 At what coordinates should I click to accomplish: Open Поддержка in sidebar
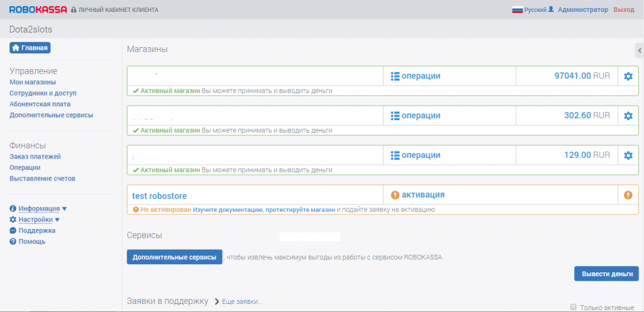pyautogui.click(x=37, y=231)
